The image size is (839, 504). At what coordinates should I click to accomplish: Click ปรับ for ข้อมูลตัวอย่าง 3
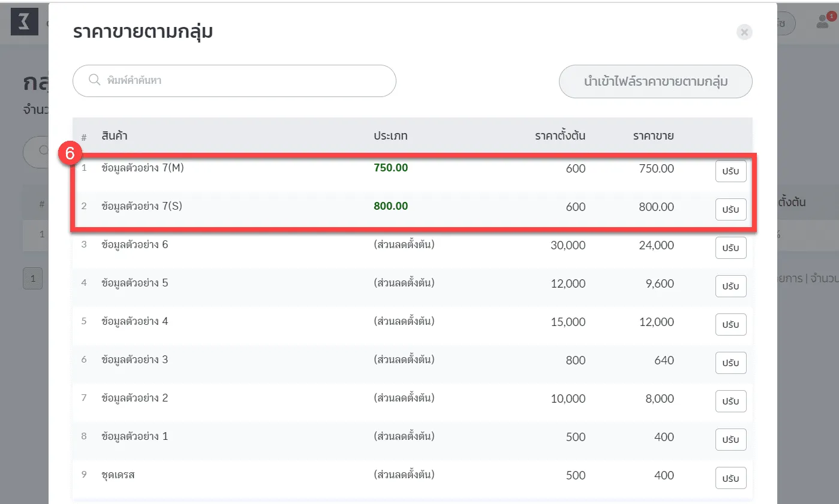(730, 363)
